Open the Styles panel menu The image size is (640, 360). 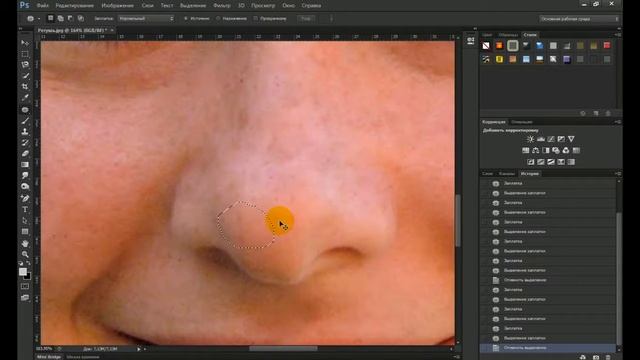point(618,35)
